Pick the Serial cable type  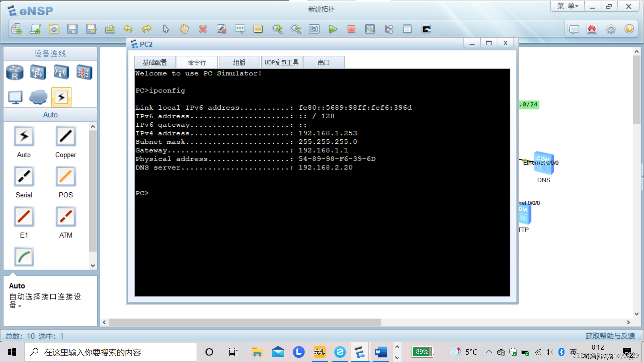point(24,177)
